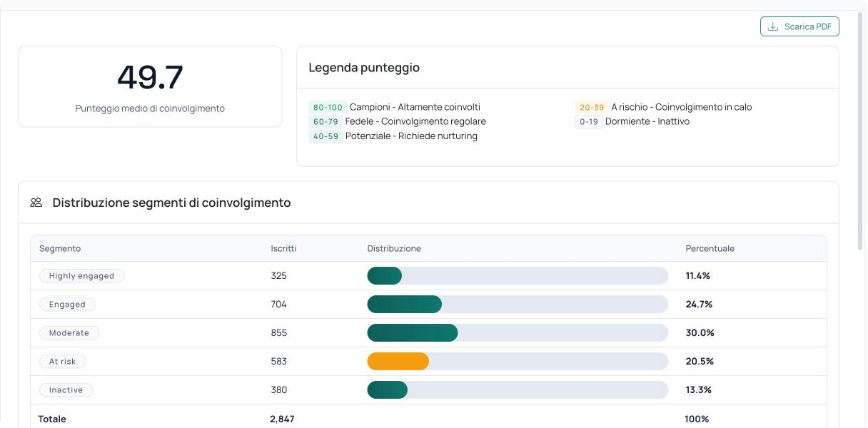Click the Legenda punteggio heading
This screenshot has height=428, width=868.
pyautogui.click(x=364, y=68)
